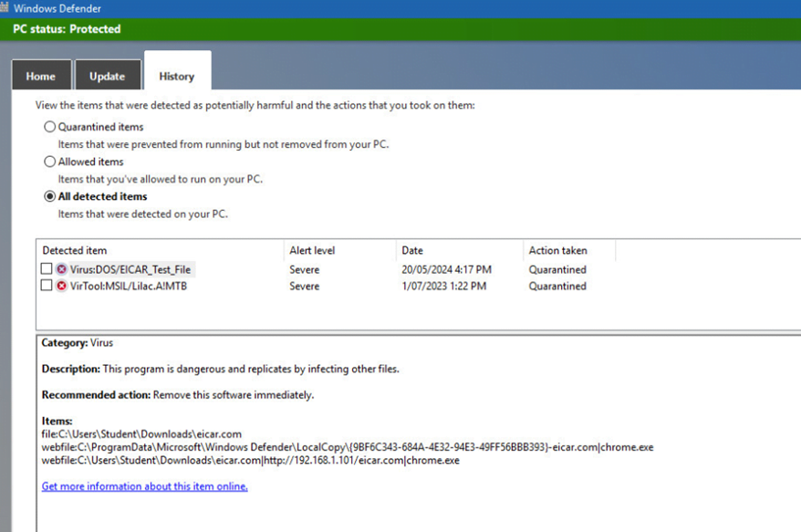Image resolution: width=801 pixels, height=532 pixels.
Task: Select the Virus:DOS/EICAR_Test_File row name
Action: [x=130, y=269]
